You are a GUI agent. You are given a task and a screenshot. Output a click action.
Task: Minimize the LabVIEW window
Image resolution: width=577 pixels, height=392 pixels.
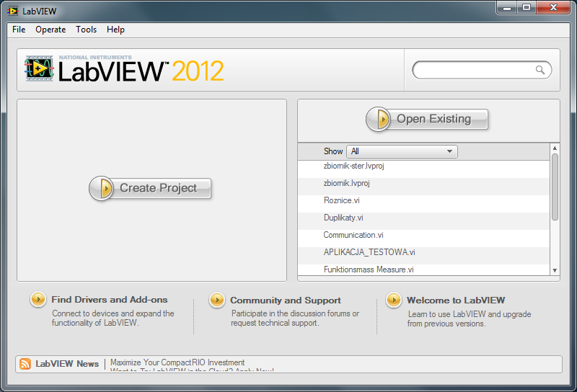507,7
